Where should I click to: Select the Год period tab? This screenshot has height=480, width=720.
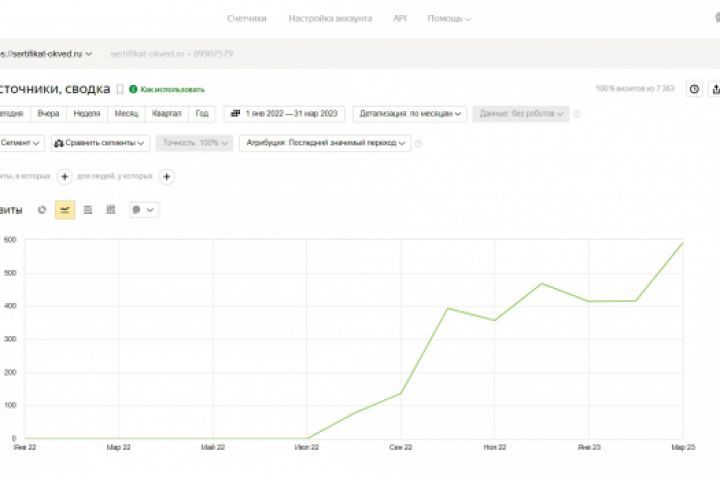[x=202, y=113]
